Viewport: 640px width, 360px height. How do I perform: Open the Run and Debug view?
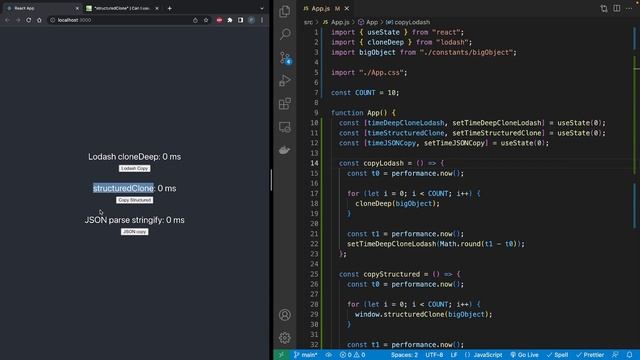[285, 80]
